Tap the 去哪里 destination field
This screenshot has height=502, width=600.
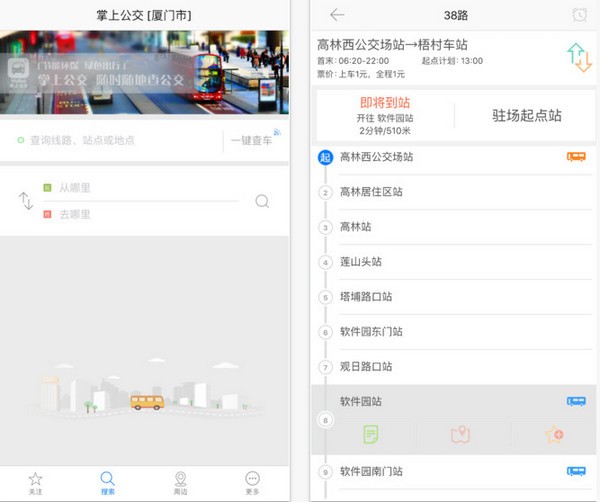coord(141,214)
